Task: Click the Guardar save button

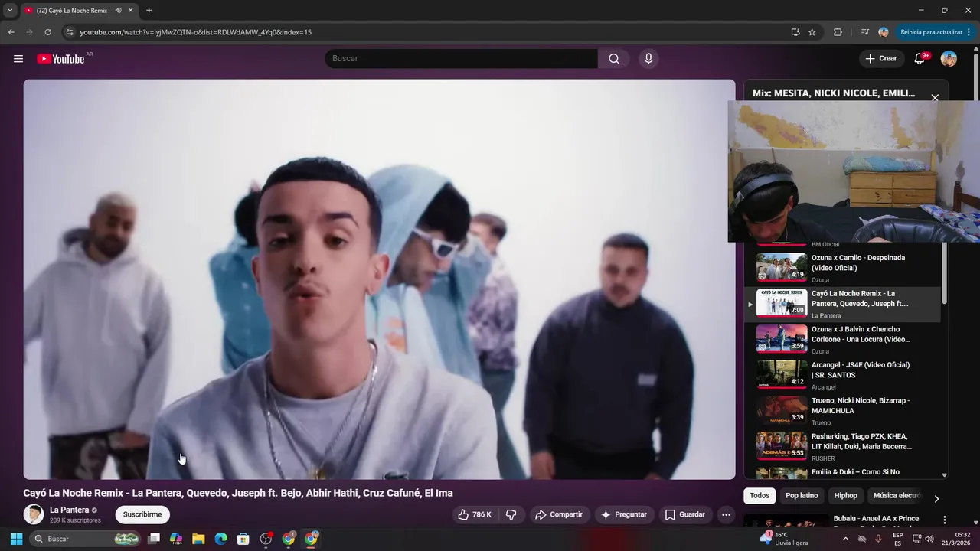Action: pyautogui.click(x=685, y=514)
